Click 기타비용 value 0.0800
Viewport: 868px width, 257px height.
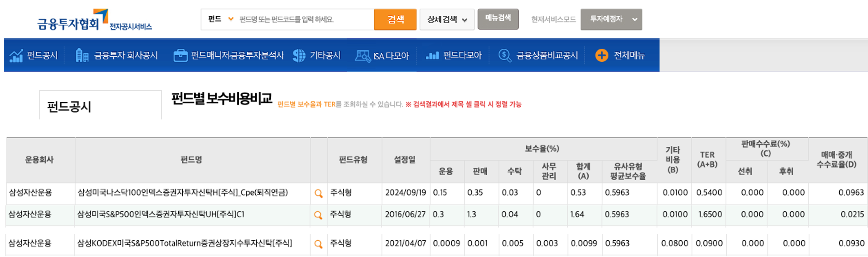coord(675,243)
